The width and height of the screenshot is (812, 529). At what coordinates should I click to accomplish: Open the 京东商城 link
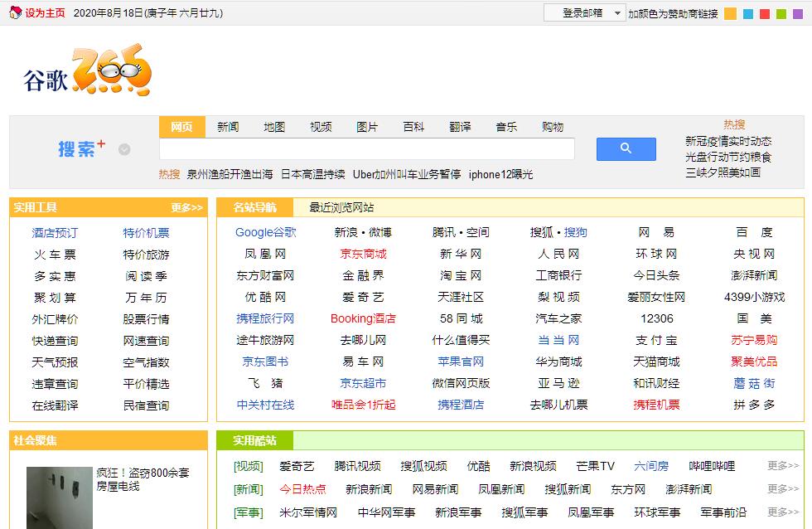363,254
